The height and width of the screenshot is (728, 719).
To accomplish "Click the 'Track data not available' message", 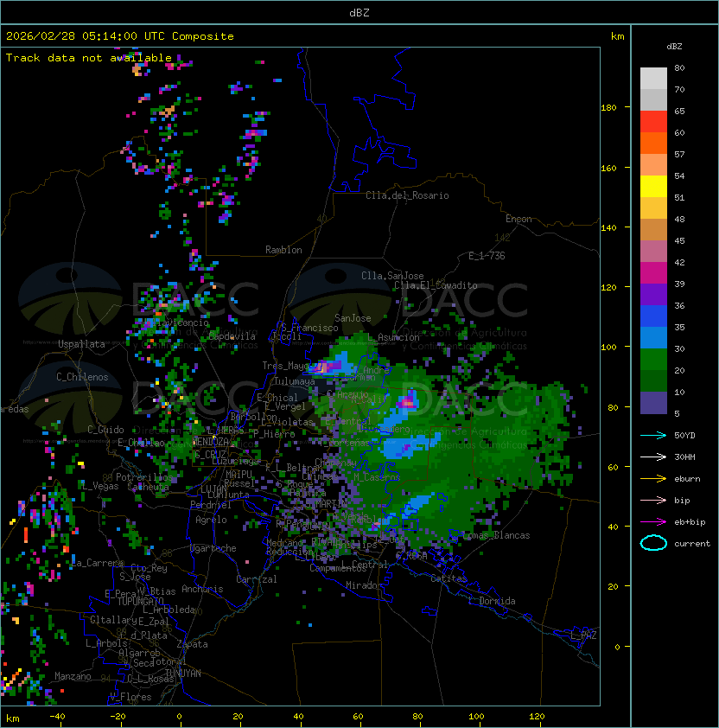I will point(89,58).
